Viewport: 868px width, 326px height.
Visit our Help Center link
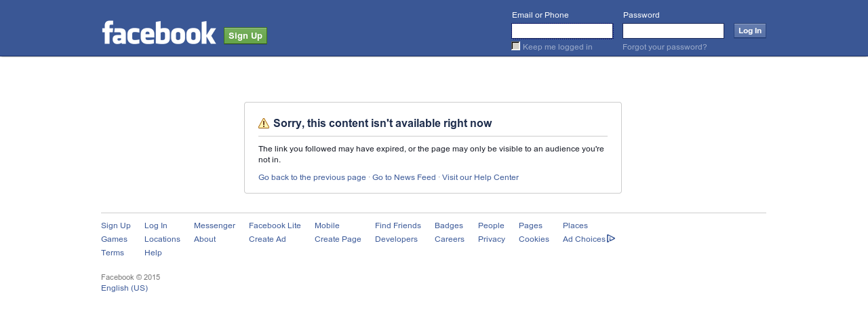pyautogui.click(x=480, y=177)
